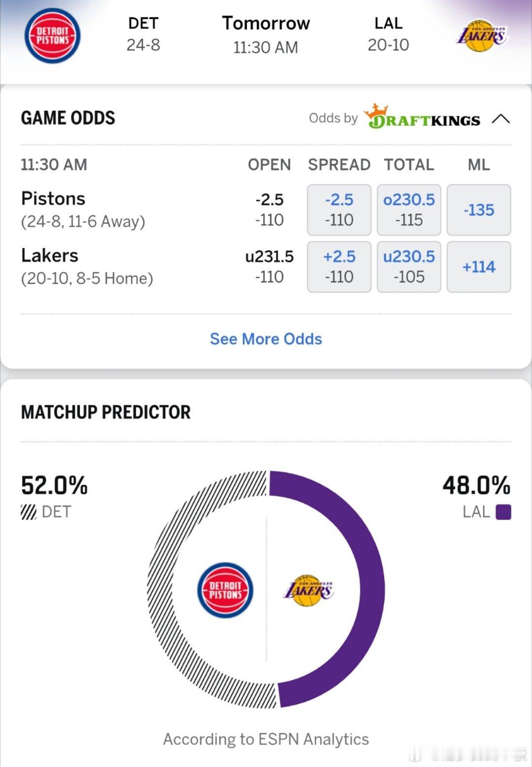The height and width of the screenshot is (767, 532).
Task: Click the Tomorrow game time header
Action: pyautogui.click(x=266, y=23)
